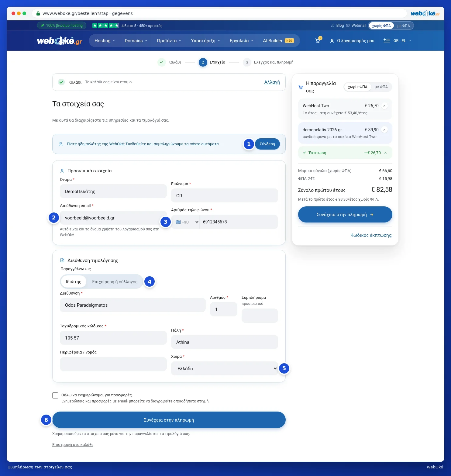Tick the 'Θέλω να ενημερώνομαι για προσφορές' checkbox
451x476 pixels.
point(55,395)
